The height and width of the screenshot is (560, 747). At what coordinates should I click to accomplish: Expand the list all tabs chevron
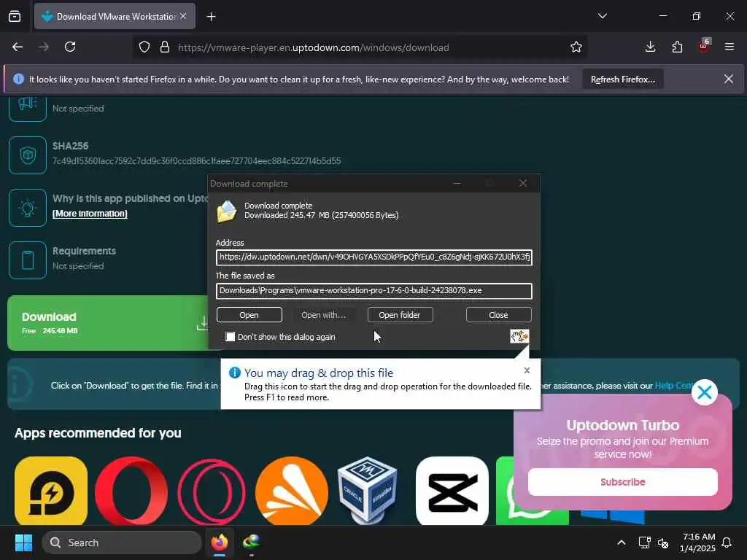click(x=602, y=16)
